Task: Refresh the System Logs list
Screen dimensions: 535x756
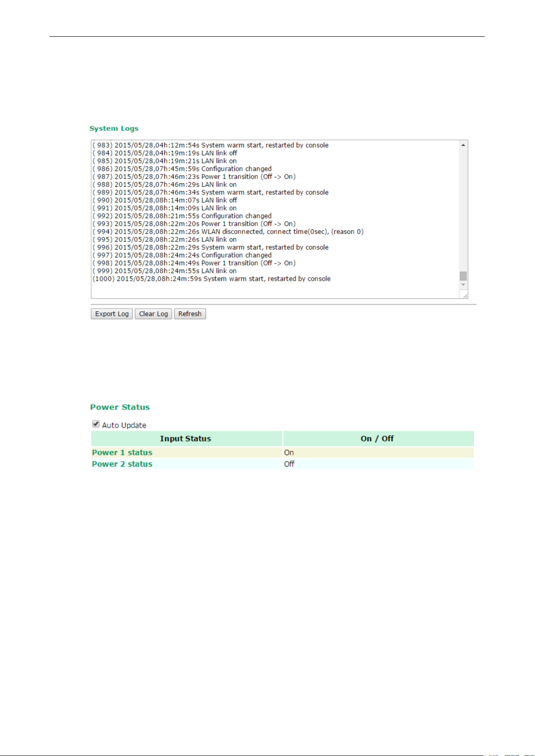Action: pyautogui.click(x=190, y=314)
